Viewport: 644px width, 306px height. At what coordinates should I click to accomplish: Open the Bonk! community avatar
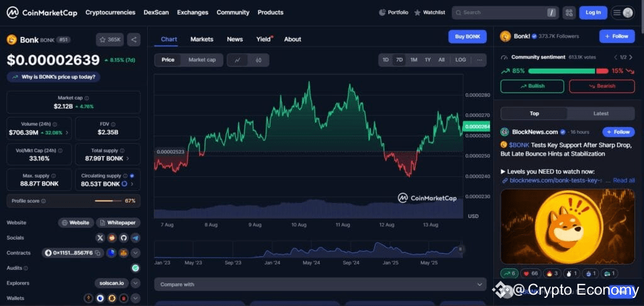(505, 36)
